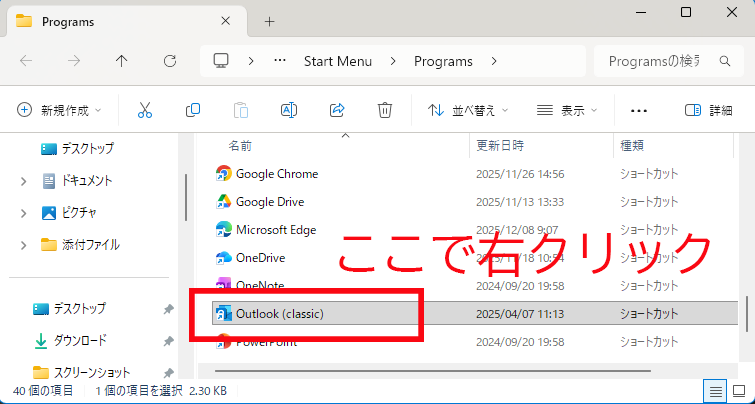755x404 pixels.
Task: Click the 2025/04/07 11:13 date cell
Action: (x=520, y=314)
